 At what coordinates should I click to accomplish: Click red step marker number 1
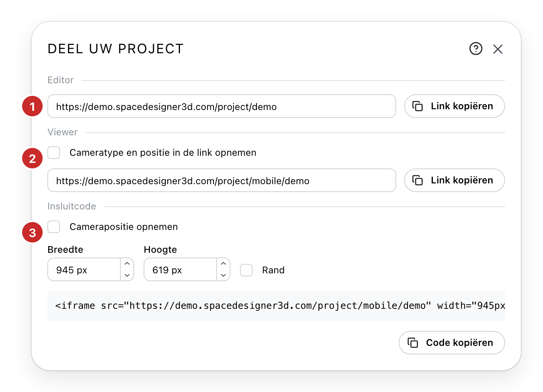coord(32,106)
